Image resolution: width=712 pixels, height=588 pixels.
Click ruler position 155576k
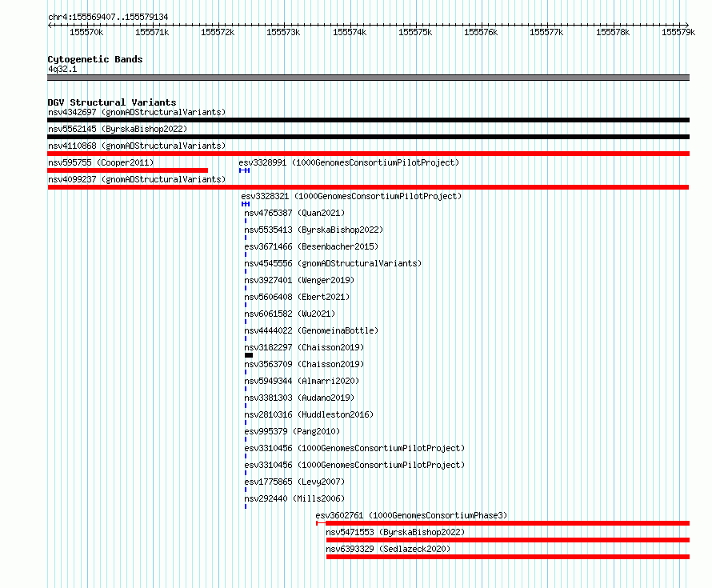click(x=481, y=32)
